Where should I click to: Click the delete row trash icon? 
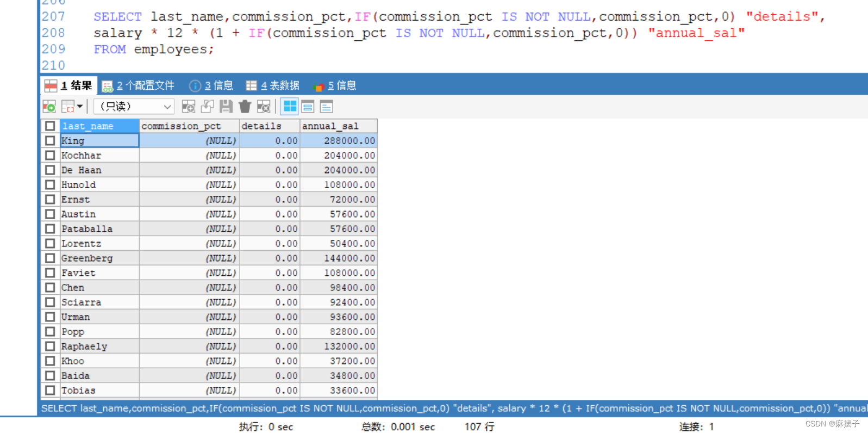245,106
